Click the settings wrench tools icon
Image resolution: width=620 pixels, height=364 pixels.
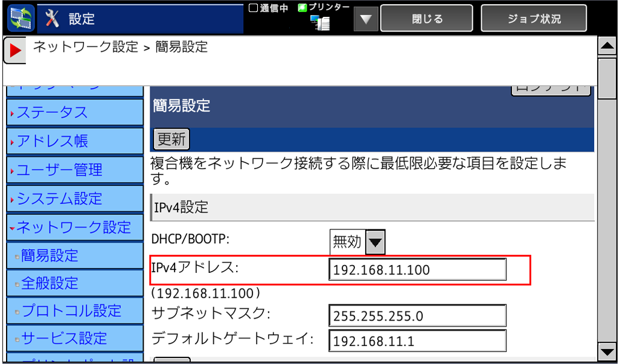[x=53, y=19]
